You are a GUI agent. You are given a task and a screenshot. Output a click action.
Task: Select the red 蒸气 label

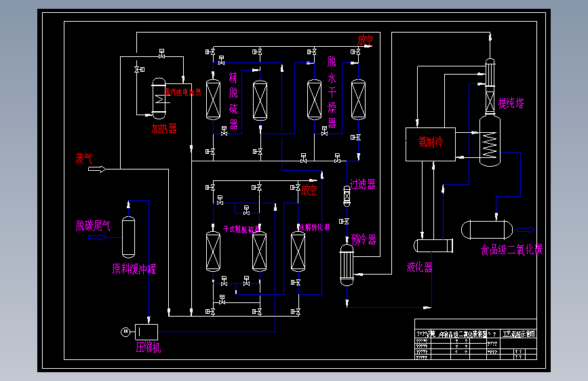(83, 159)
